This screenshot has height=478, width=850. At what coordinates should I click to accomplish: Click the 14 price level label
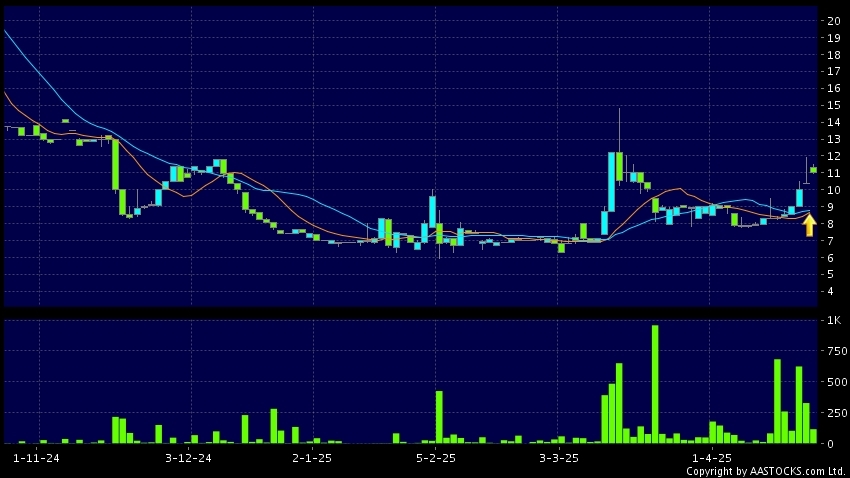tap(834, 122)
